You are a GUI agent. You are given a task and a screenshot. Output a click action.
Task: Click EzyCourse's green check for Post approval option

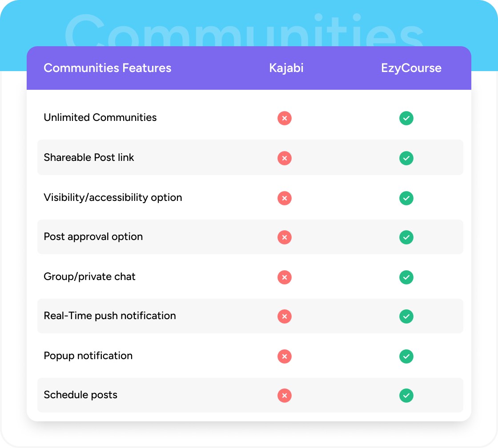[406, 237]
